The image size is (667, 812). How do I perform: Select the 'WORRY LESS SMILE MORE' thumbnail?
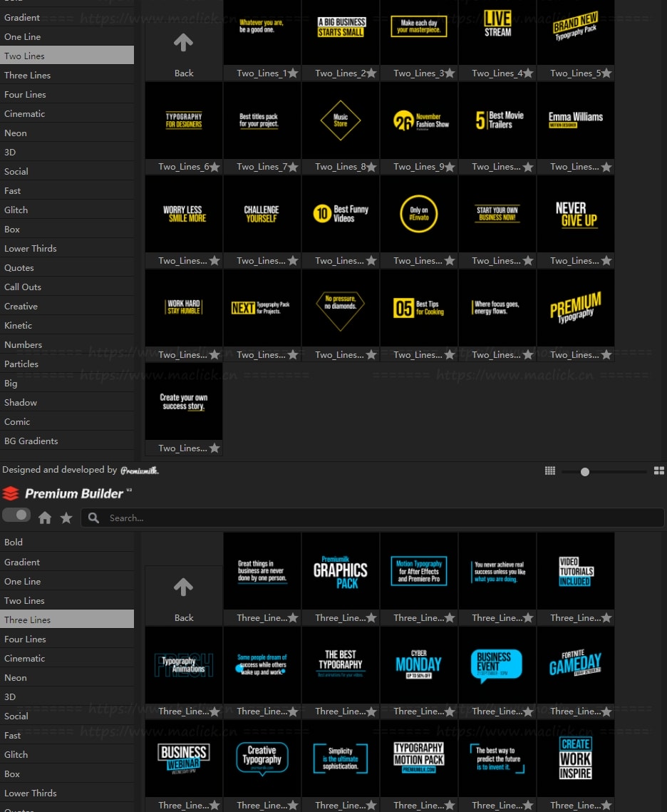pos(184,214)
